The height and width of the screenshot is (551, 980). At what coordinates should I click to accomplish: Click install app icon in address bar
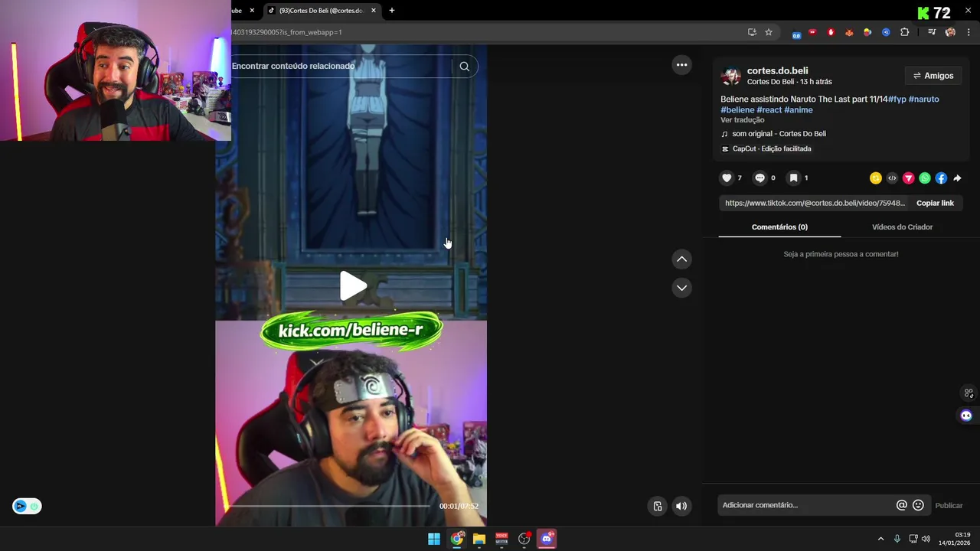click(x=752, y=32)
